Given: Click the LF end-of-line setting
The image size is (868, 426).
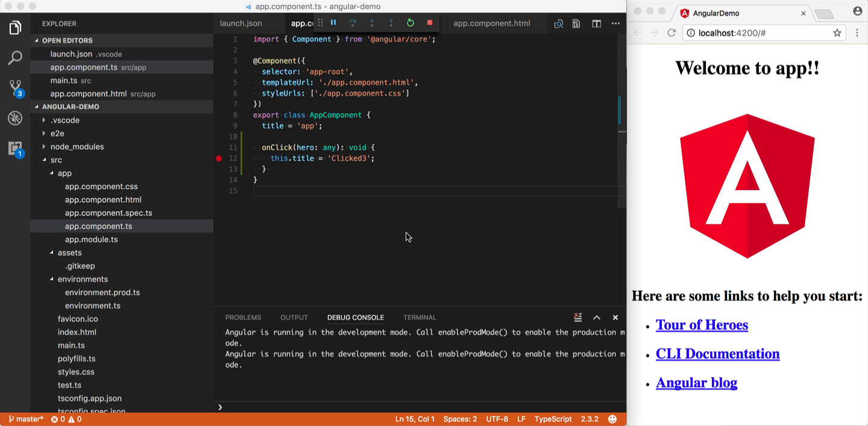Looking at the screenshot, I should tap(521, 419).
